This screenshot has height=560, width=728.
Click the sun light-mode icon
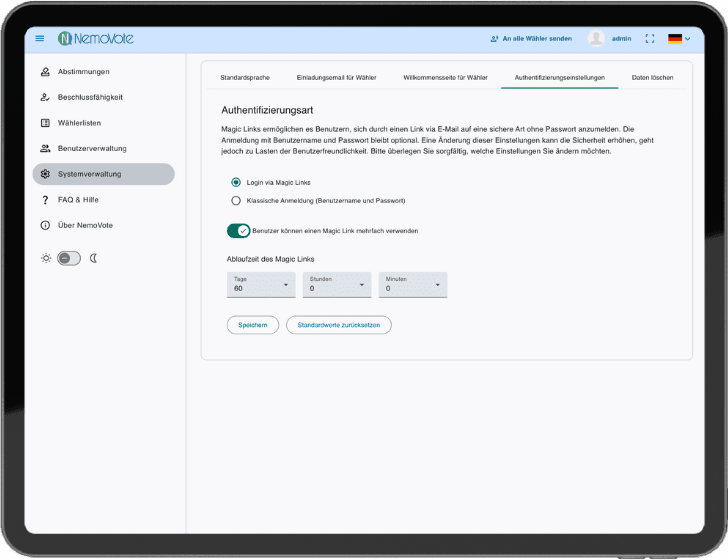[x=46, y=258]
